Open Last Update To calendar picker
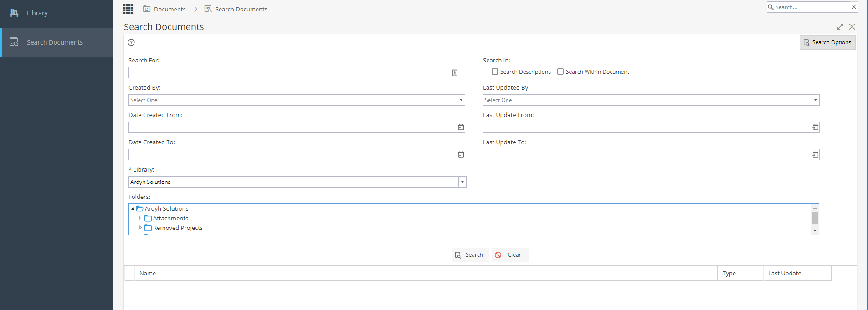The image size is (868, 310). 815,155
